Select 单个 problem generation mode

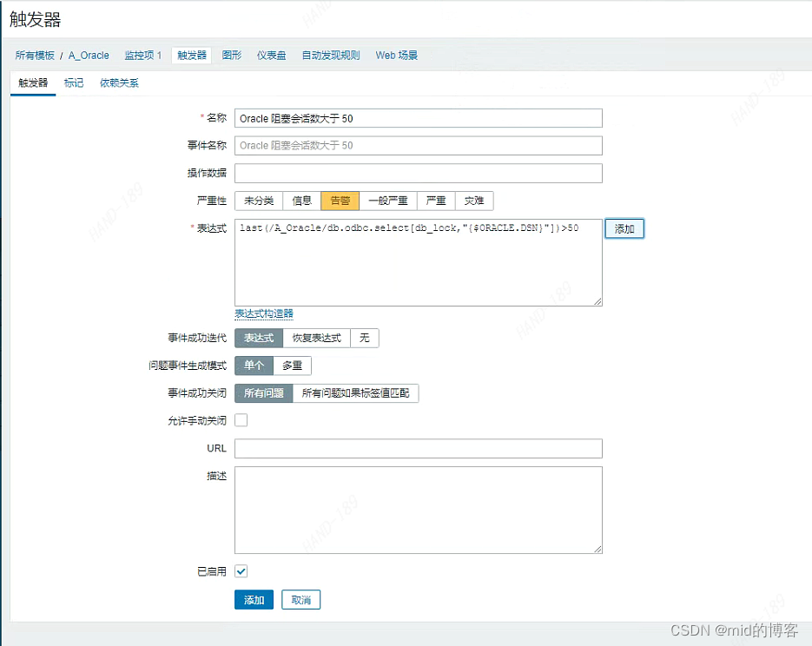tap(254, 366)
